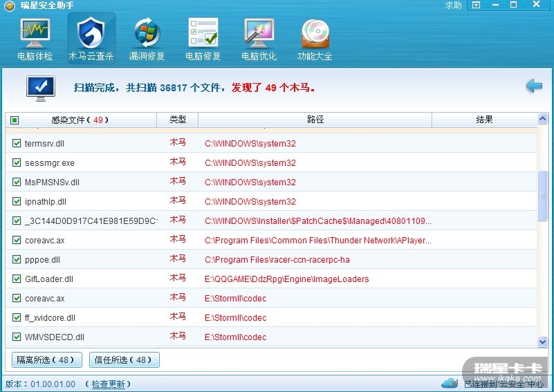Click the monitor checkmark scan complete icon
The image size is (554, 392).
41,88
